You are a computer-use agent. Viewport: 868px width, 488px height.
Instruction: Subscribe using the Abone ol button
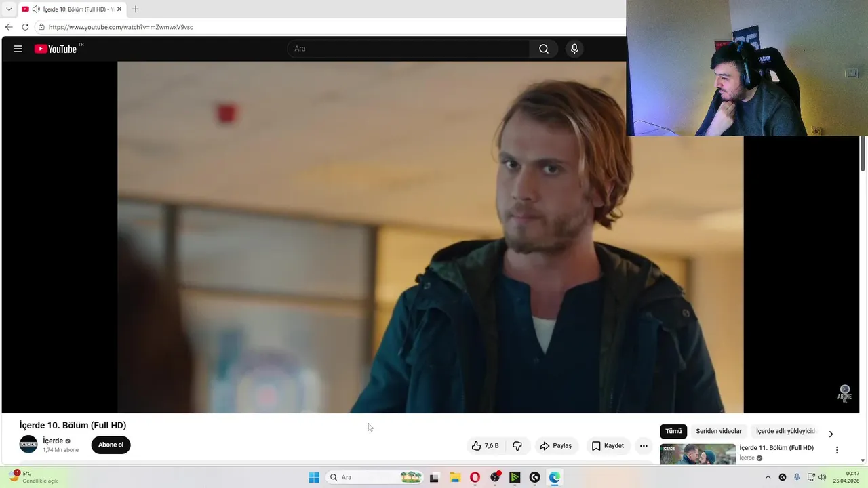pyautogui.click(x=111, y=445)
